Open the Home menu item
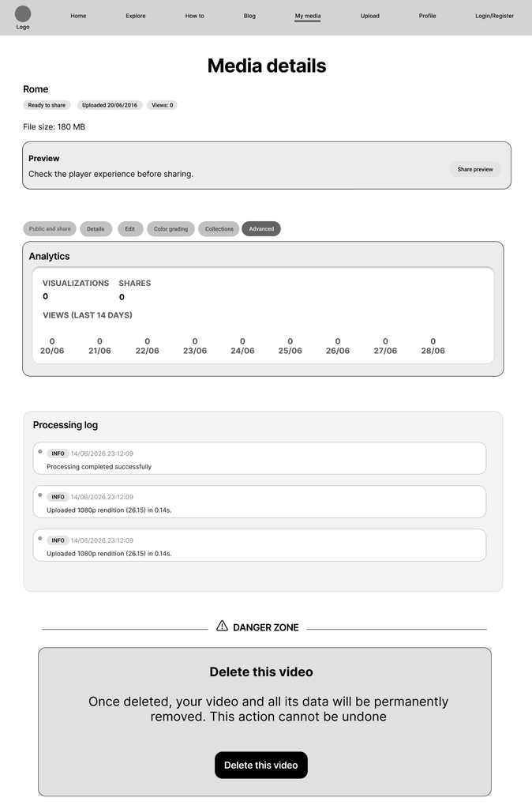This screenshot has height=809, width=532. (78, 16)
